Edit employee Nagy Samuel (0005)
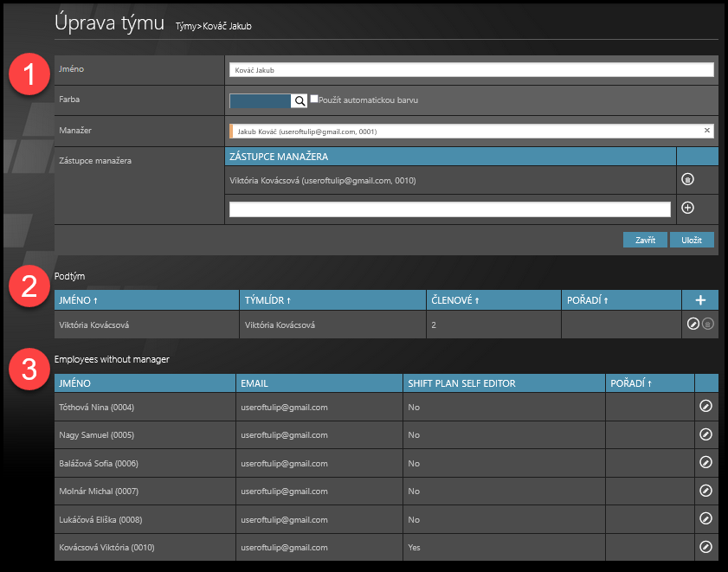Image resolution: width=728 pixels, height=572 pixels. click(x=705, y=435)
